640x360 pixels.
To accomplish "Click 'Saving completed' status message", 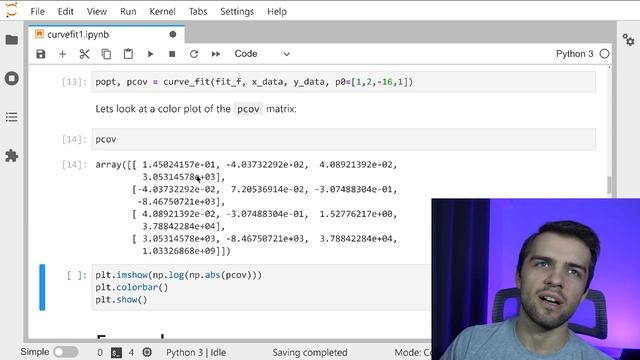I will [x=310, y=352].
